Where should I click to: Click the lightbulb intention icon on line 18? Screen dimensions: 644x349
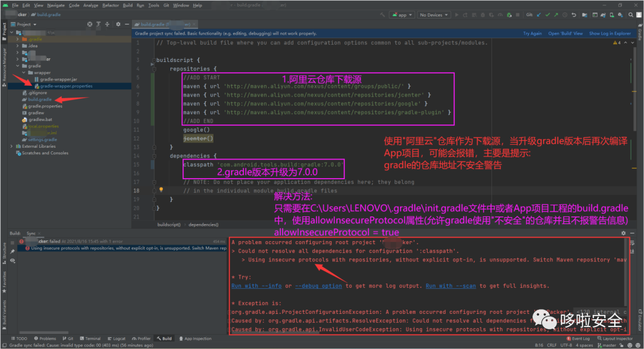161,190
